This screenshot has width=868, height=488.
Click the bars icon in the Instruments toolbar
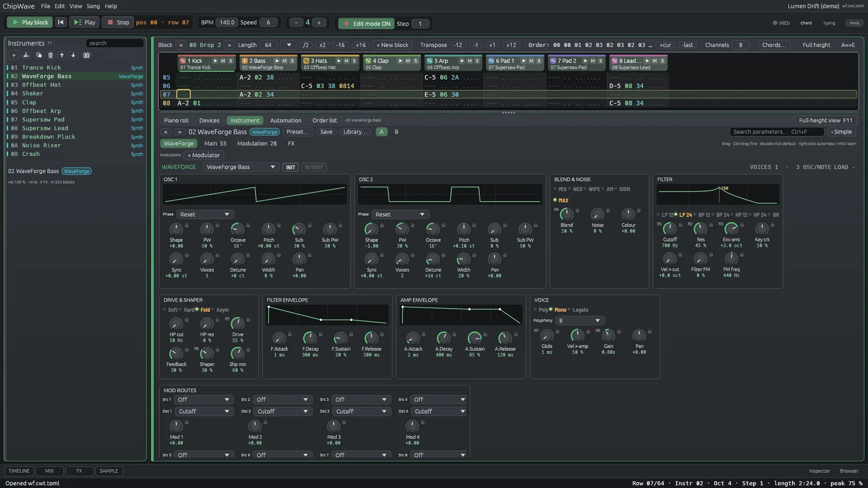click(x=86, y=55)
